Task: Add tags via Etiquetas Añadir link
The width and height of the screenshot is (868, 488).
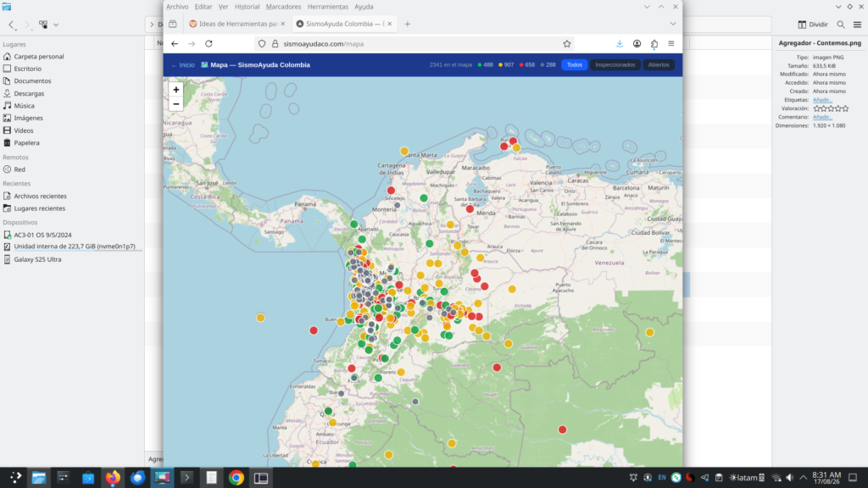Action: (x=822, y=100)
